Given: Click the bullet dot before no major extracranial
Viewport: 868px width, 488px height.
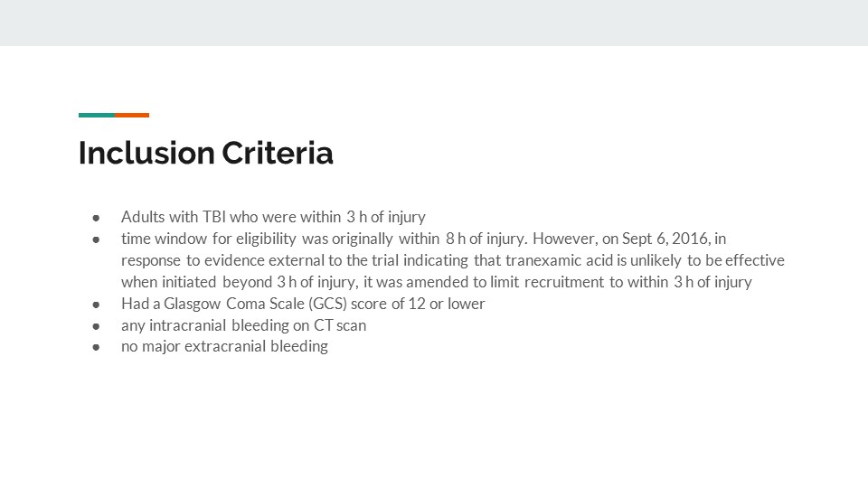Looking at the screenshot, I should (97, 347).
